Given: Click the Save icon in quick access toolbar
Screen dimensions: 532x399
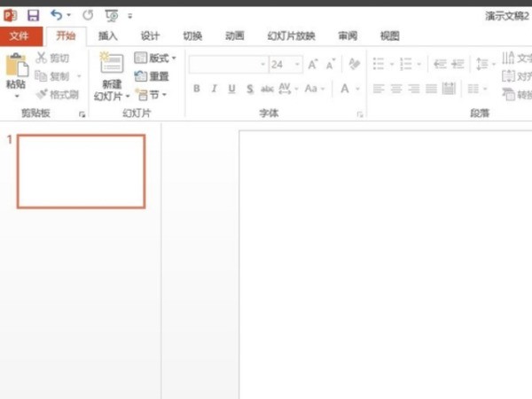Looking at the screenshot, I should pyautogui.click(x=34, y=15).
